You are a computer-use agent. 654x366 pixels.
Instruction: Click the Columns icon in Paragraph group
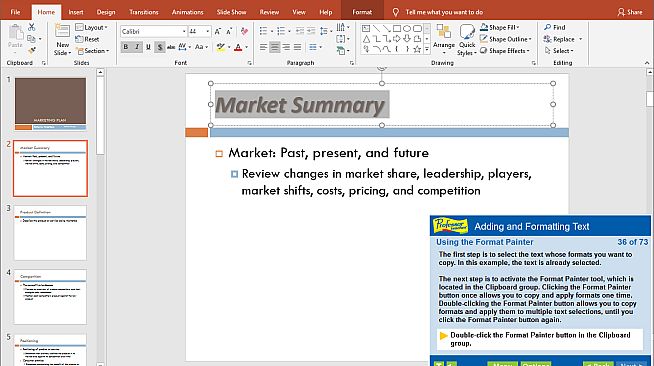click(x=313, y=47)
